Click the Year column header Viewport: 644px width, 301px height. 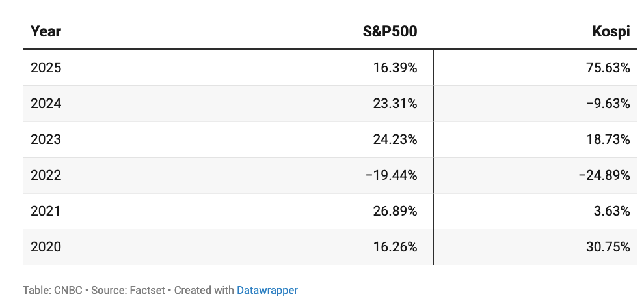46,31
